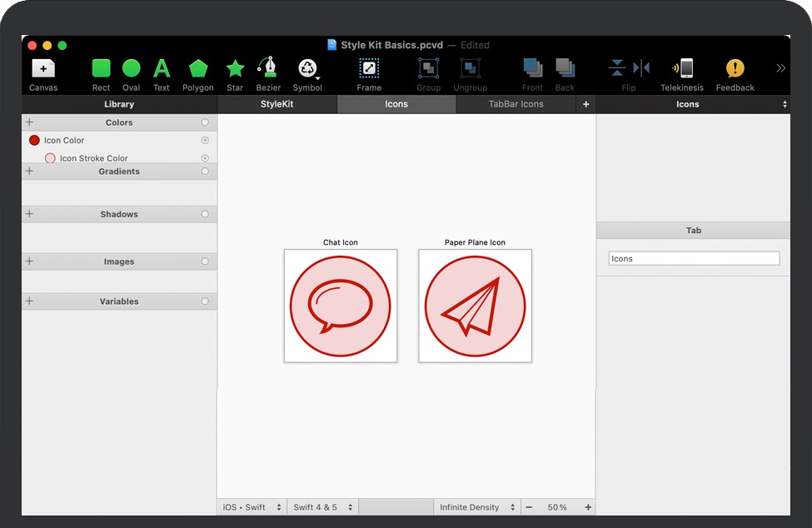Viewport: 812px width, 528px height.
Task: Open the Symbol tool dropdown
Action: [x=307, y=69]
